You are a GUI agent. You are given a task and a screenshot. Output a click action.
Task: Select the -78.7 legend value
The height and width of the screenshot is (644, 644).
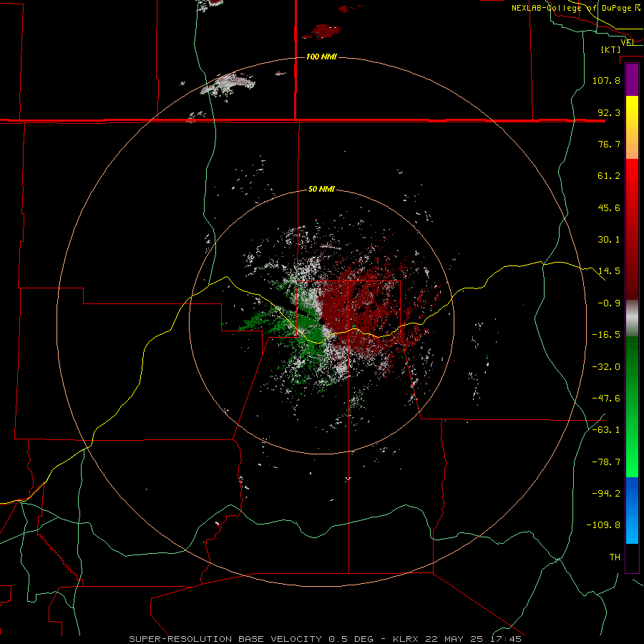tap(606, 462)
